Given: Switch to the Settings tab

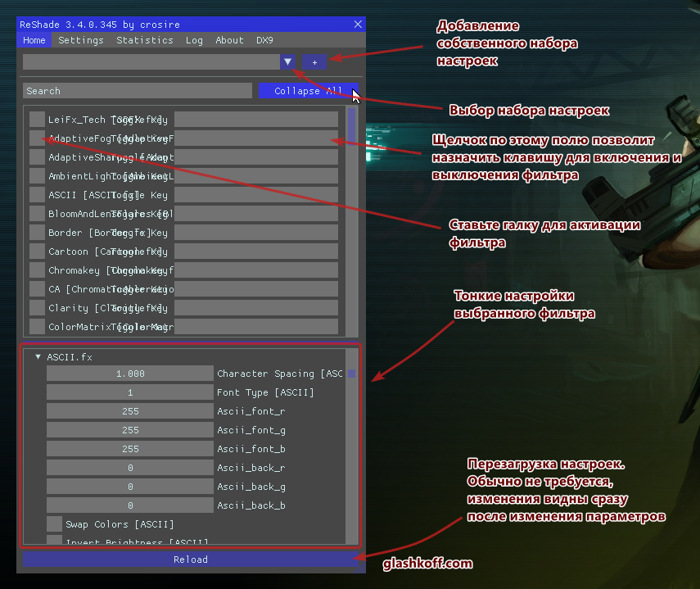Looking at the screenshot, I should click(x=81, y=40).
